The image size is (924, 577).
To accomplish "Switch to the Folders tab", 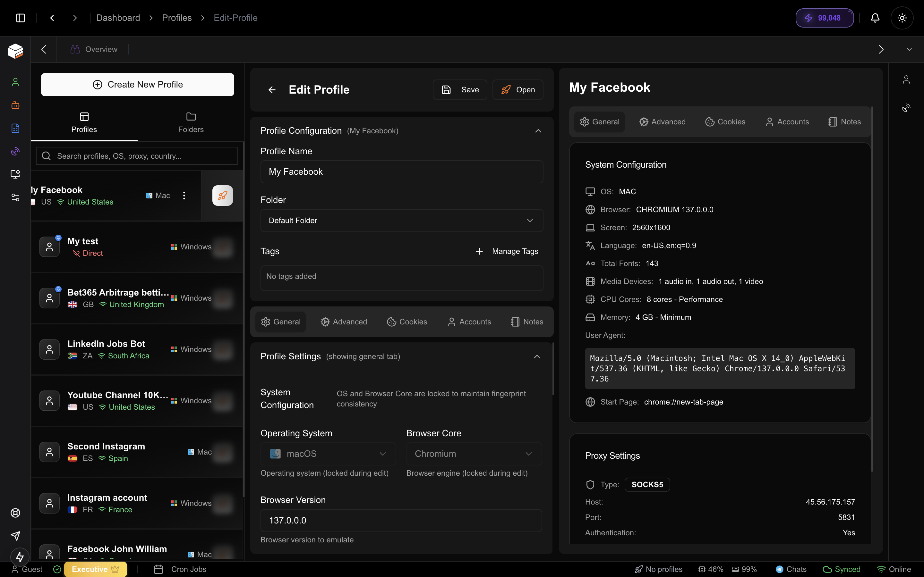I will (x=191, y=122).
